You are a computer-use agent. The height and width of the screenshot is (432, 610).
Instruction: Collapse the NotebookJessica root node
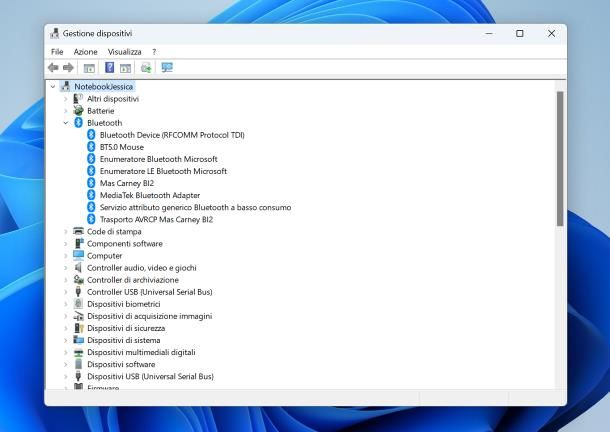[x=53, y=86]
